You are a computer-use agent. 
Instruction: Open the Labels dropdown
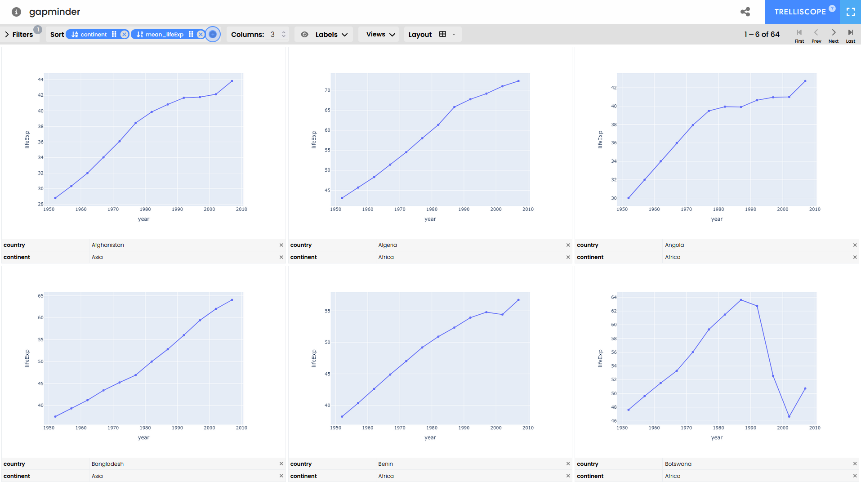[x=324, y=35]
